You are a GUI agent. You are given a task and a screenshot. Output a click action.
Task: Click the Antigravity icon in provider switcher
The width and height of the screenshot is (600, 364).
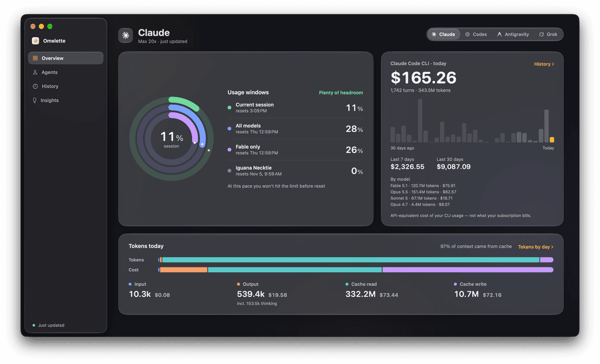coord(499,34)
